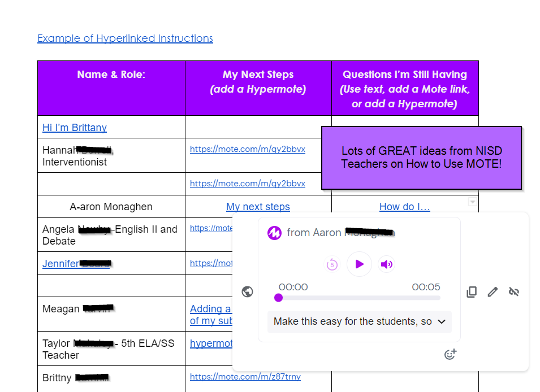Open the How do I… link

click(405, 207)
